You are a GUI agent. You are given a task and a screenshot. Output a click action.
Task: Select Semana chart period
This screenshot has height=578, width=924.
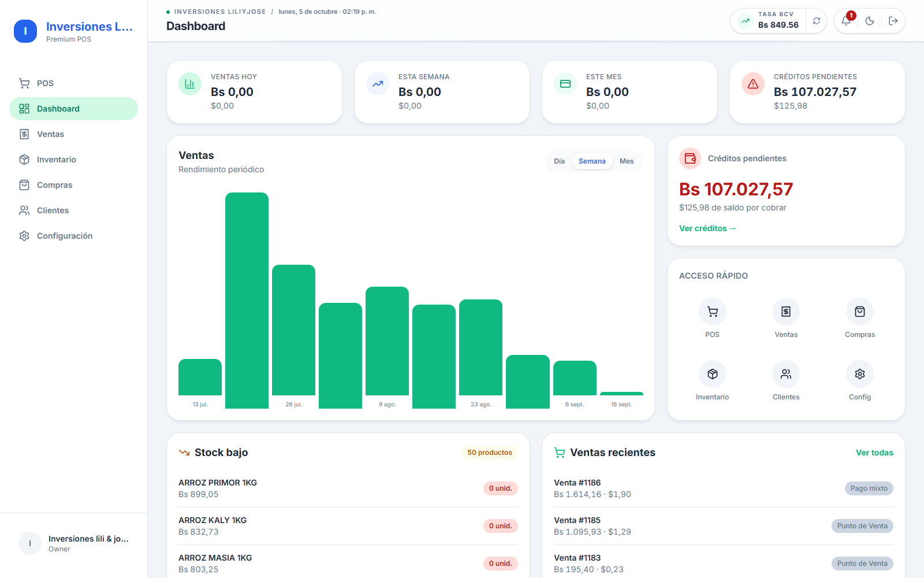pos(592,161)
